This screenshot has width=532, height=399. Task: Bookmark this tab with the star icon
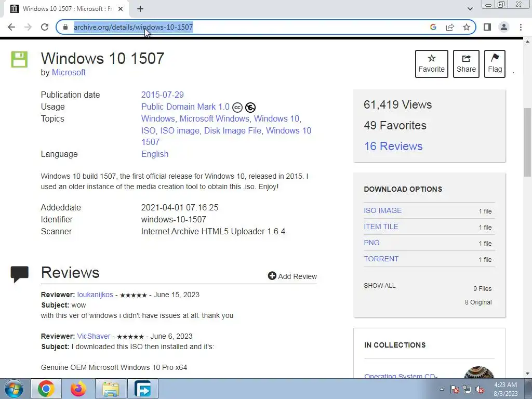467,27
